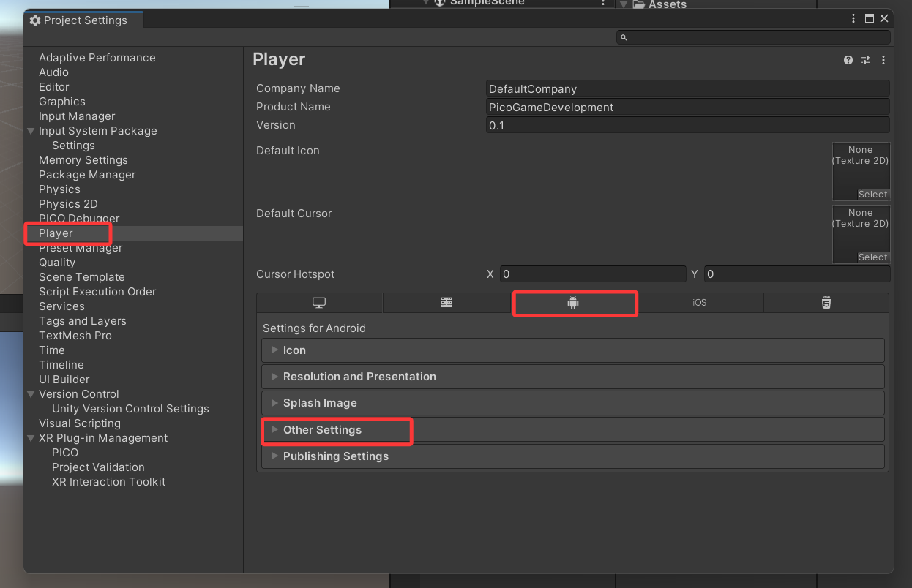The width and height of the screenshot is (912, 588).
Task: Open Adaptive Performance settings
Action: click(97, 58)
